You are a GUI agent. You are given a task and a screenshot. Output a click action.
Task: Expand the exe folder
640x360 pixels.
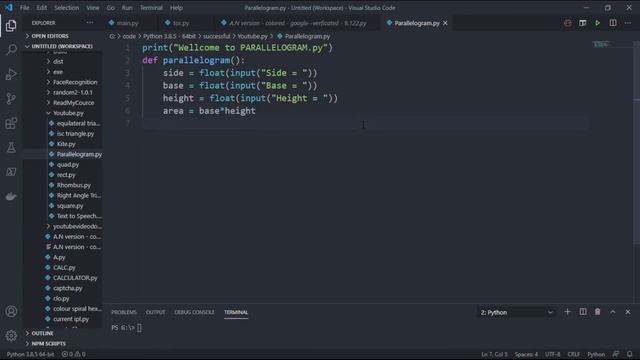pyautogui.click(x=58, y=72)
